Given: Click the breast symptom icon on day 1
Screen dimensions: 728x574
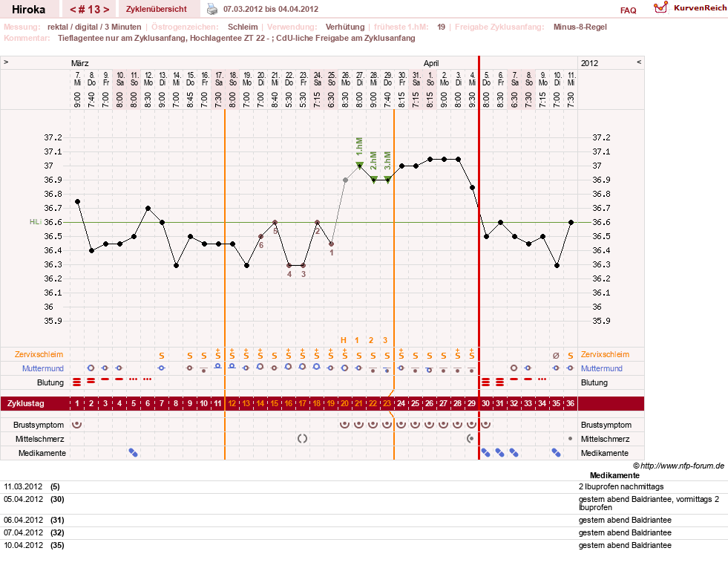Looking at the screenshot, I should [x=77, y=425].
